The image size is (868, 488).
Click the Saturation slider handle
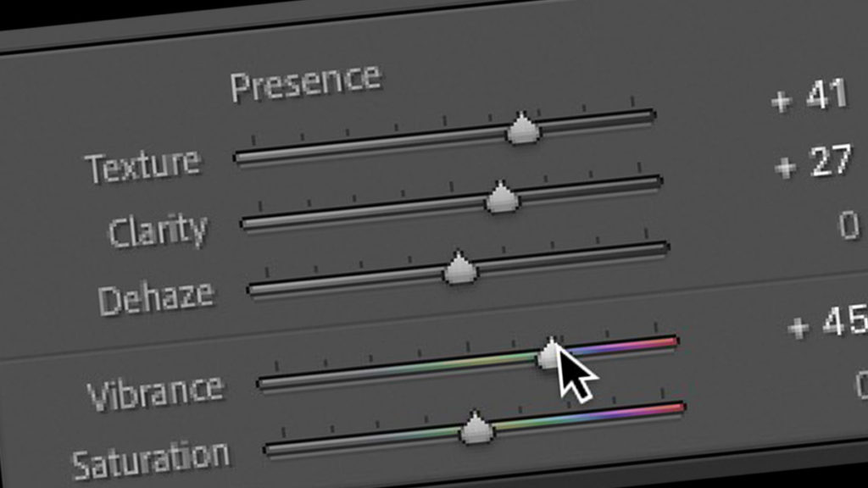click(476, 427)
